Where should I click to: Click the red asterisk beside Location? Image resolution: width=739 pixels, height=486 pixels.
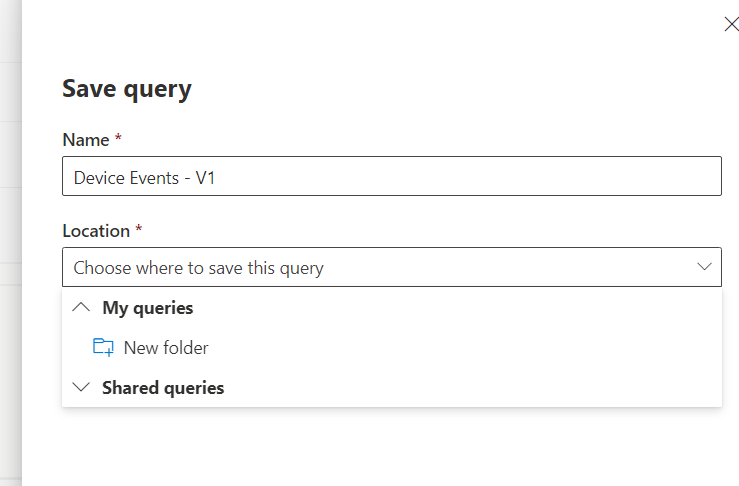[139, 229]
